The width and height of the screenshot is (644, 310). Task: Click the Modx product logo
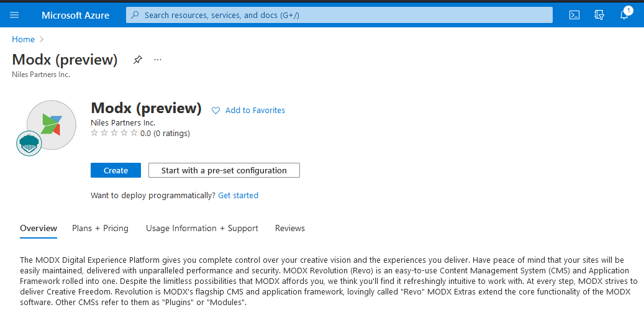[52, 124]
